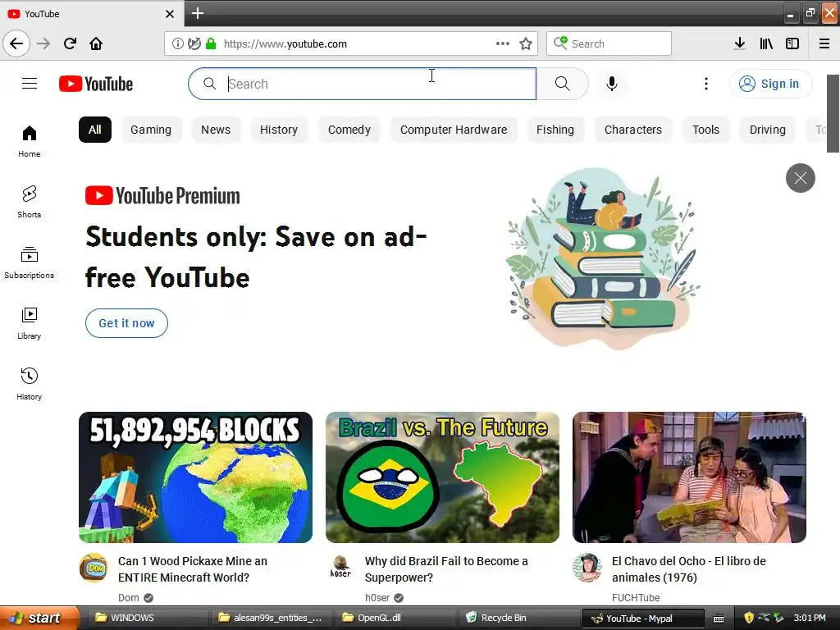Open the 51,892,954 BLOCKS video thumbnail
Viewport: 840px width, 630px height.
[x=195, y=477]
